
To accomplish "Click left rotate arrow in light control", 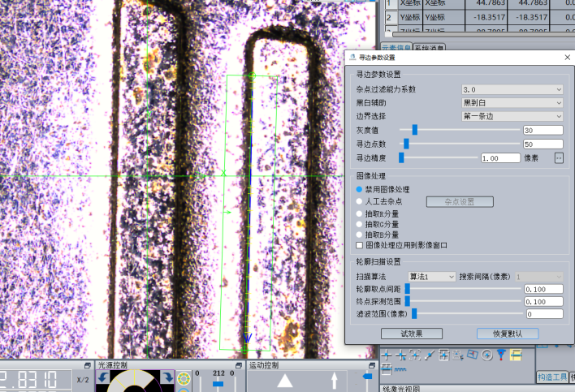I will coord(103,377).
